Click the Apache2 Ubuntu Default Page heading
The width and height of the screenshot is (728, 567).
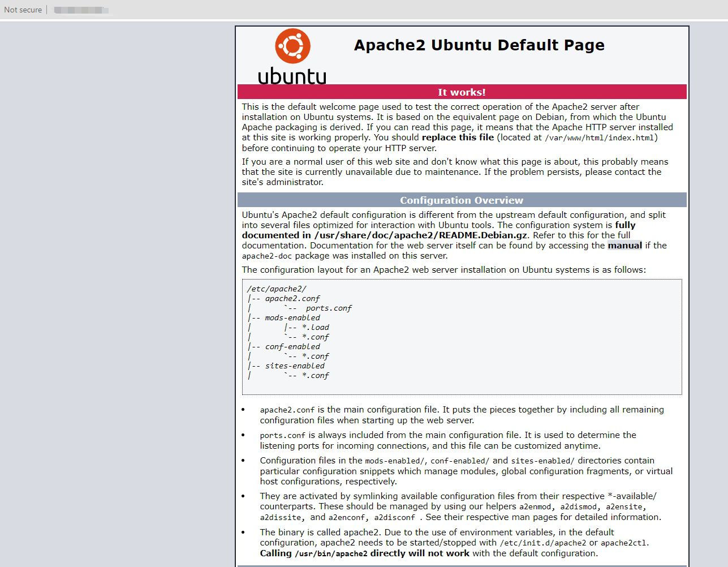click(x=479, y=45)
